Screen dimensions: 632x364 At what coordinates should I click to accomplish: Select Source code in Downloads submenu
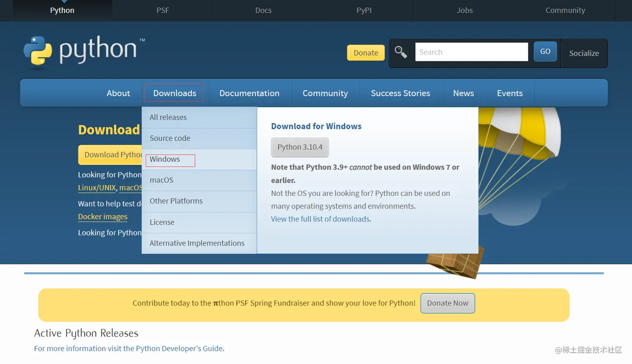click(199, 138)
